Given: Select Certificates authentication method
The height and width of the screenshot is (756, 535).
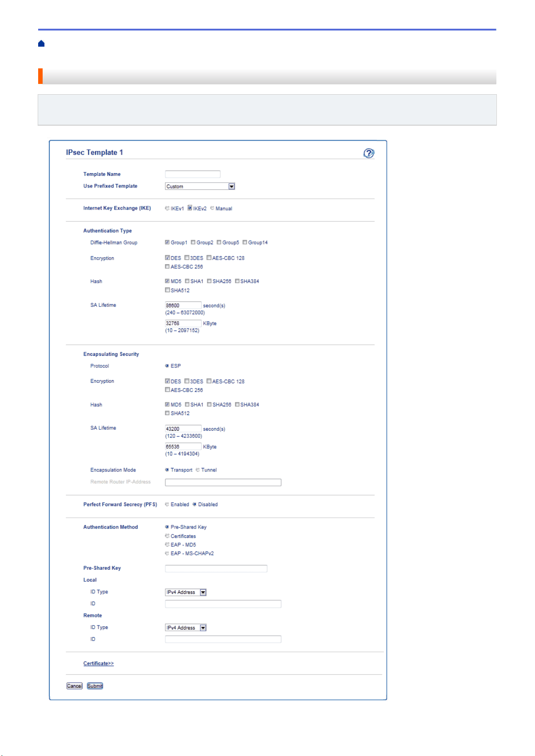Looking at the screenshot, I should click(167, 536).
